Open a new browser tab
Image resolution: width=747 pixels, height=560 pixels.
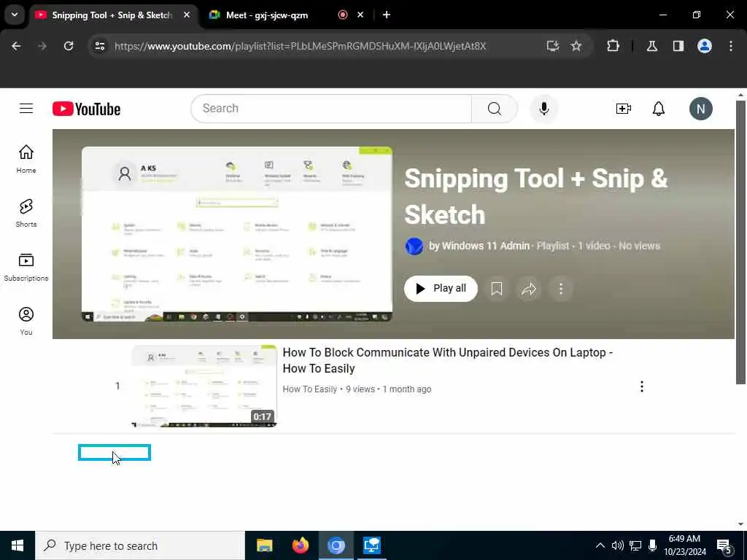[387, 15]
